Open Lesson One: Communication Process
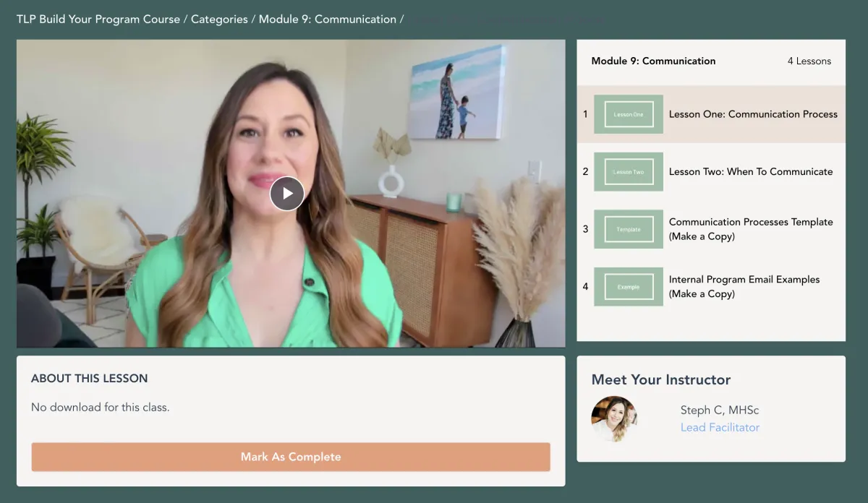Screen dimensions: 868x503 (x=753, y=114)
